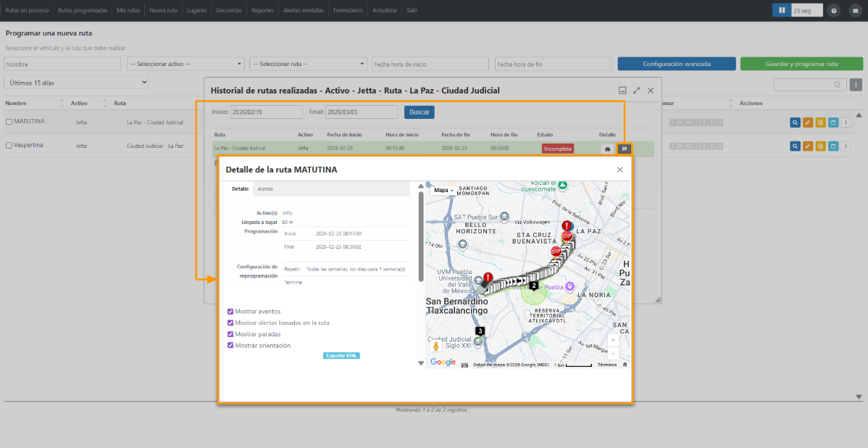868x448 pixels.
Task: Click the yellow document icon for Vespertina
Action: coord(820,146)
